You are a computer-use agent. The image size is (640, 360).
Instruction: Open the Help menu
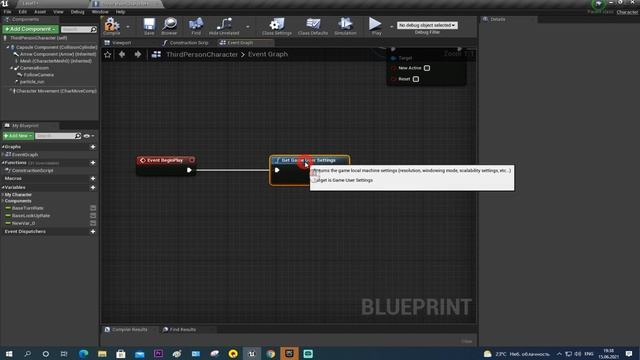(120, 12)
